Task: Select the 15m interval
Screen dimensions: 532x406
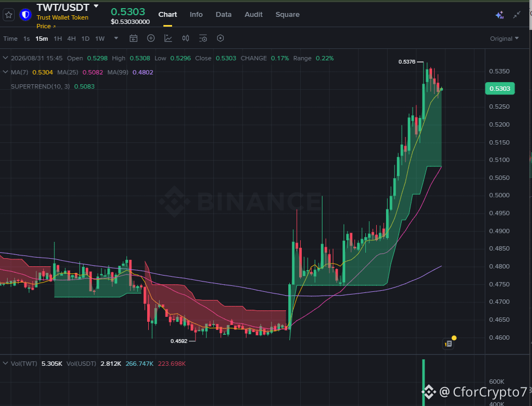Action: (42, 39)
